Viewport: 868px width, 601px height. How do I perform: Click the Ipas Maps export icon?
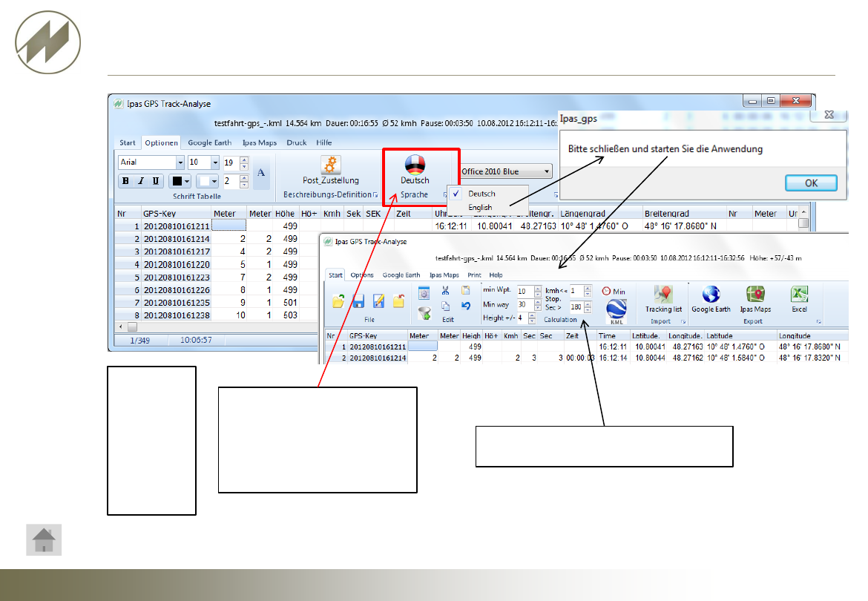point(755,295)
